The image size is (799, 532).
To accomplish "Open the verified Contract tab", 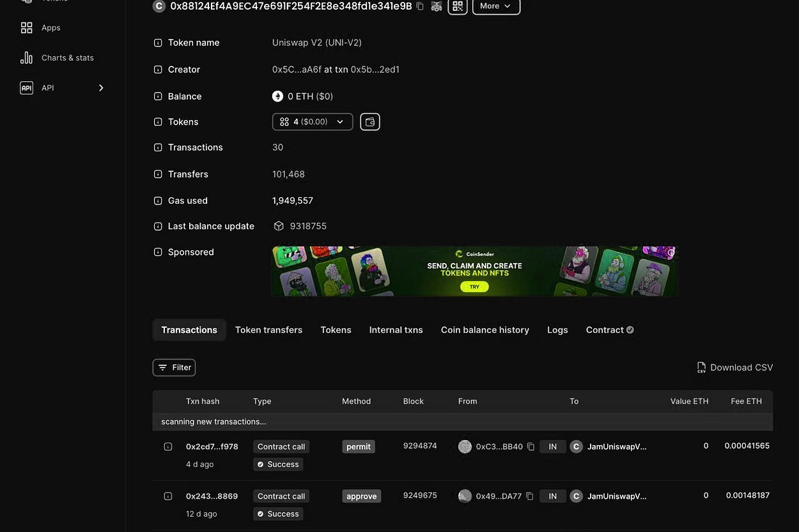I will tap(610, 330).
